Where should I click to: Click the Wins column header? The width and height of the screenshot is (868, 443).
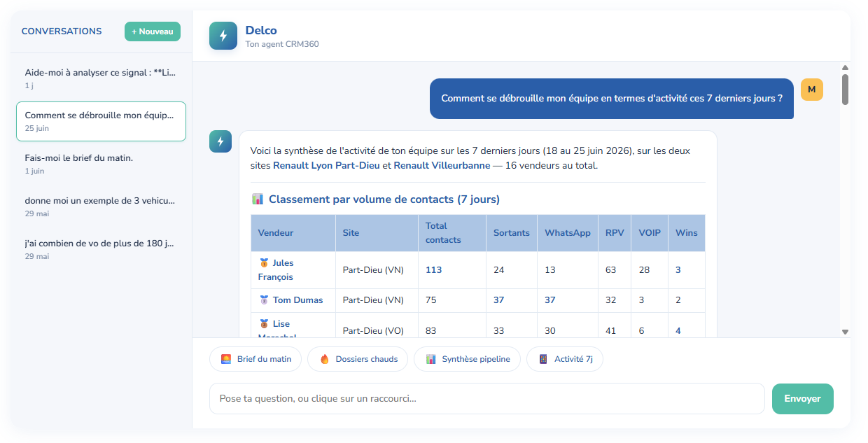pos(687,233)
